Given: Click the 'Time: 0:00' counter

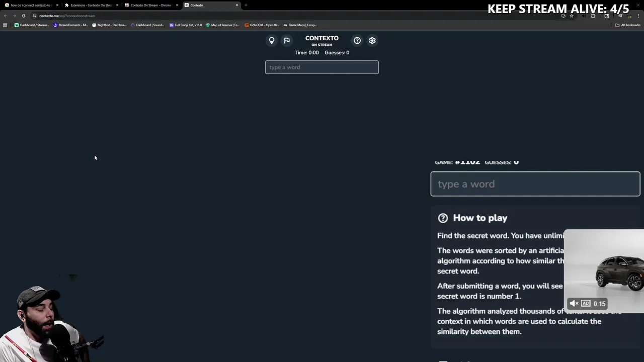Looking at the screenshot, I should coord(306,52).
